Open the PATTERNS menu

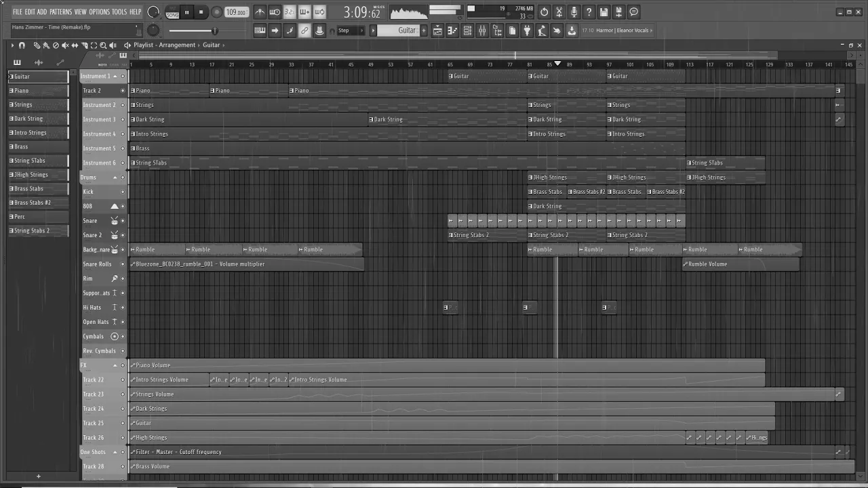(60, 12)
